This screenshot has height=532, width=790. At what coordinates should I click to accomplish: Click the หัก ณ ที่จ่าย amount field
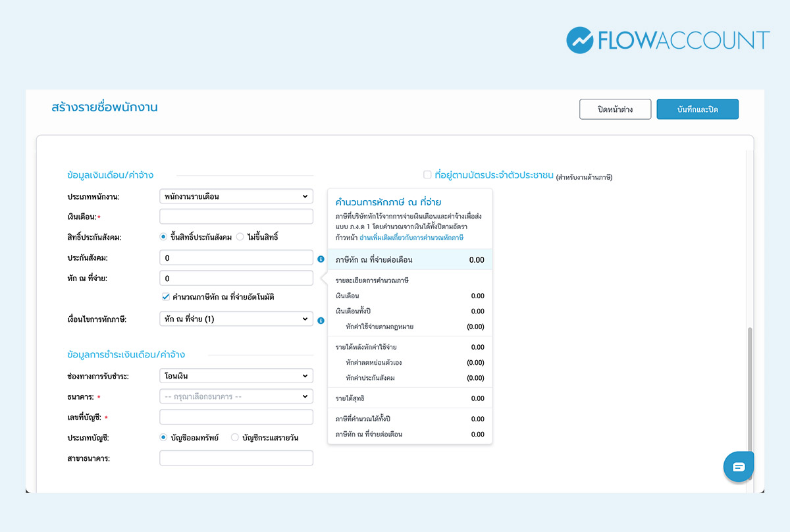pos(236,278)
